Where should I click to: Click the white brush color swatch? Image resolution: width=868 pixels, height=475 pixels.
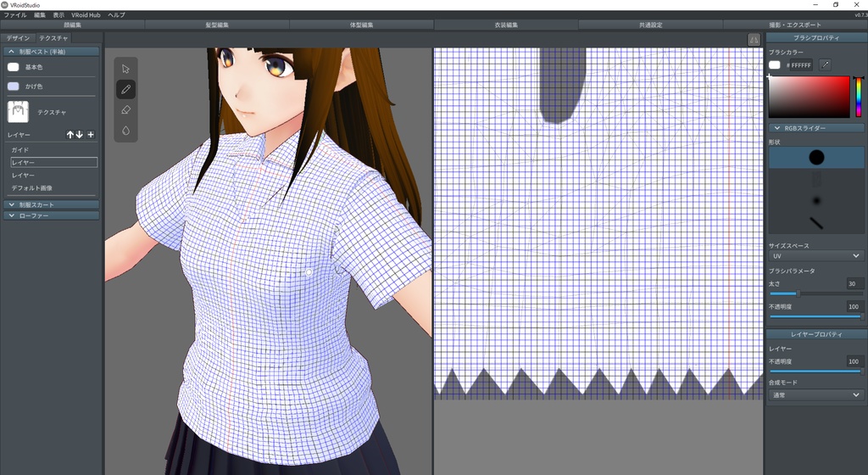coord(775,64)
